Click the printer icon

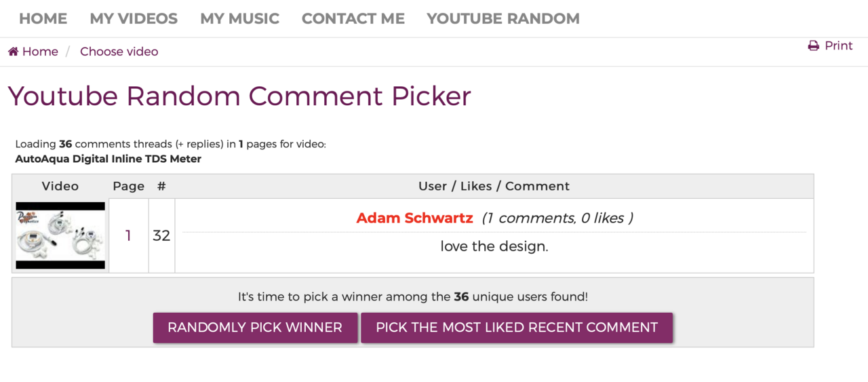(x=814, y=46)
